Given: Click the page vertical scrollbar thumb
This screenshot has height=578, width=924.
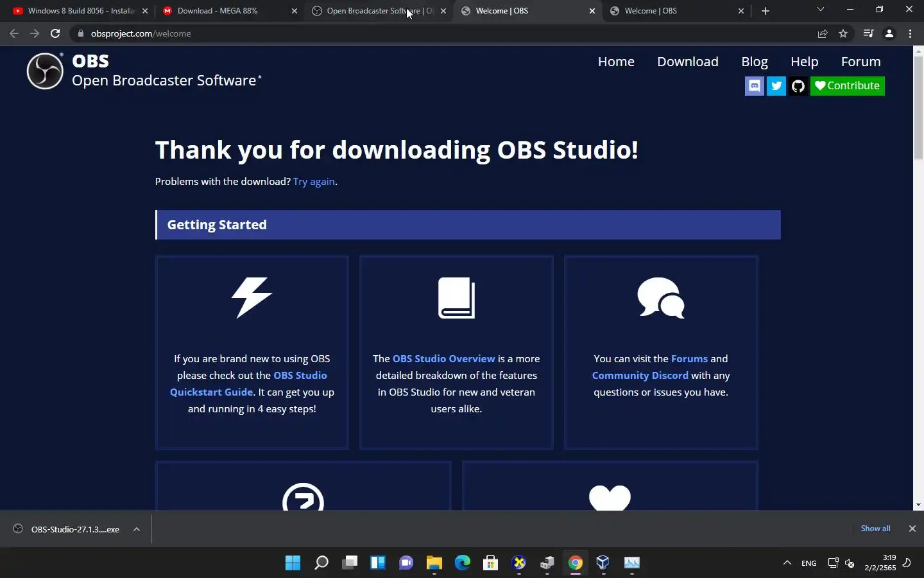Looking at the screenshot, I should click(918, 107).
